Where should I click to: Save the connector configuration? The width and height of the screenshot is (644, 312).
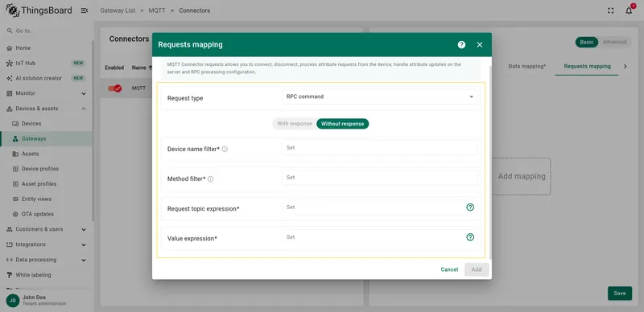pyautogui.click(x=619, y=294)
